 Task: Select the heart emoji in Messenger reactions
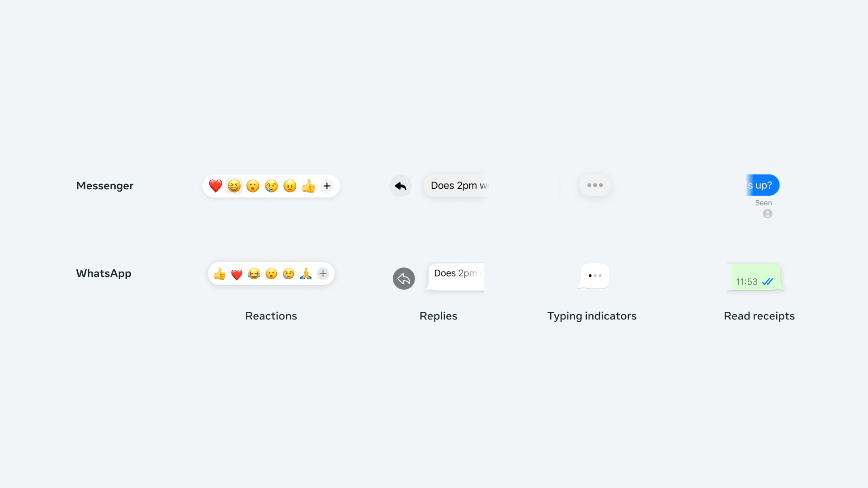pyautogui.click(x=215, y=186)
